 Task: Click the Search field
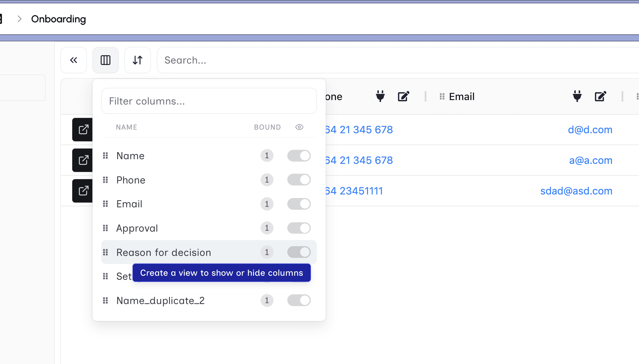(x=398, y=60)
